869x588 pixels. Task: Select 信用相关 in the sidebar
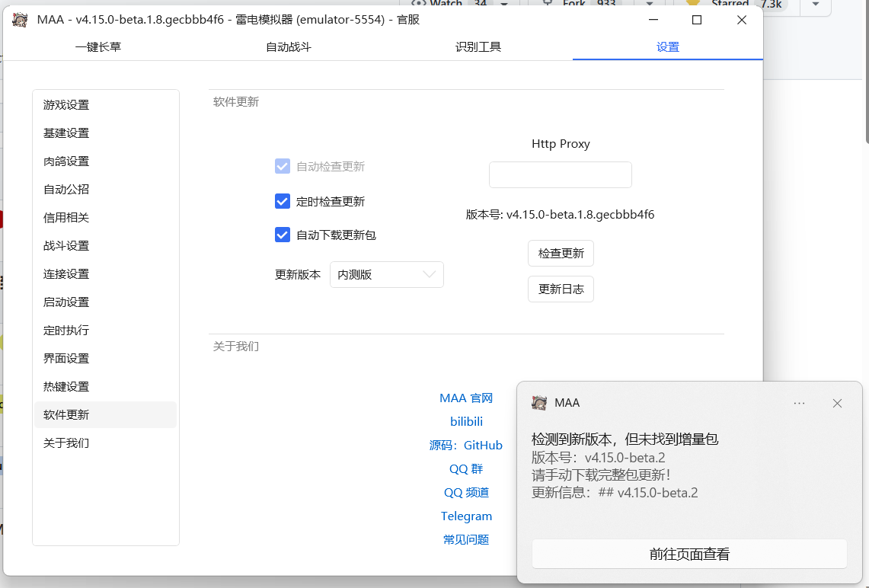(105, 218)
